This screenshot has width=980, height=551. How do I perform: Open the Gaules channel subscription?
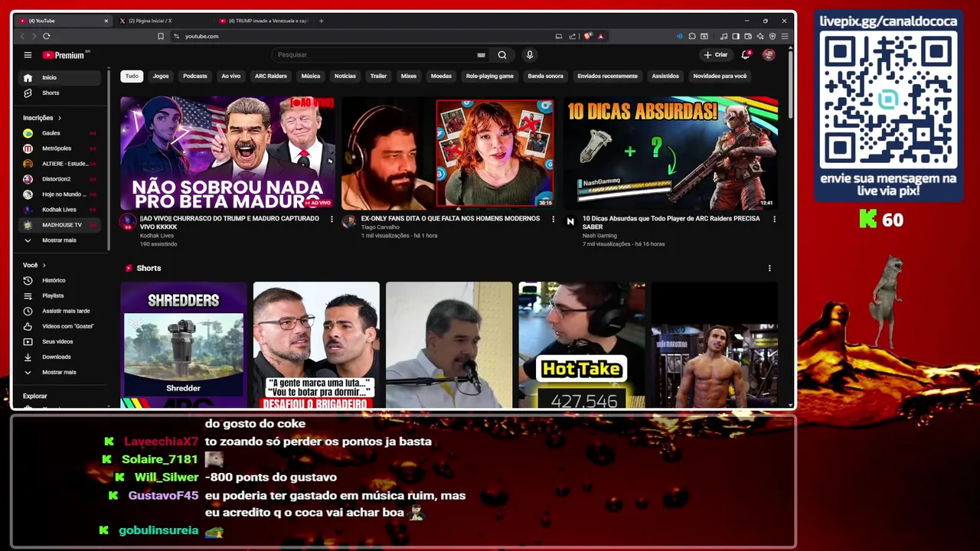tap(60, 133)
